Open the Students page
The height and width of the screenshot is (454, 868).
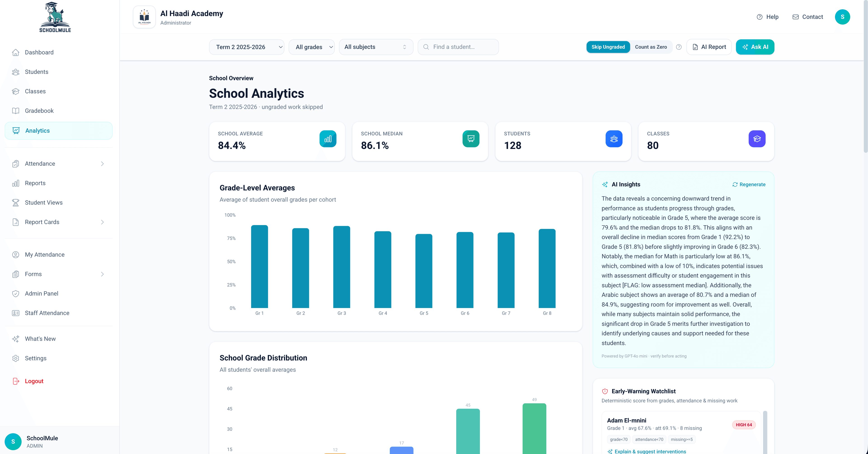point(59,72)
